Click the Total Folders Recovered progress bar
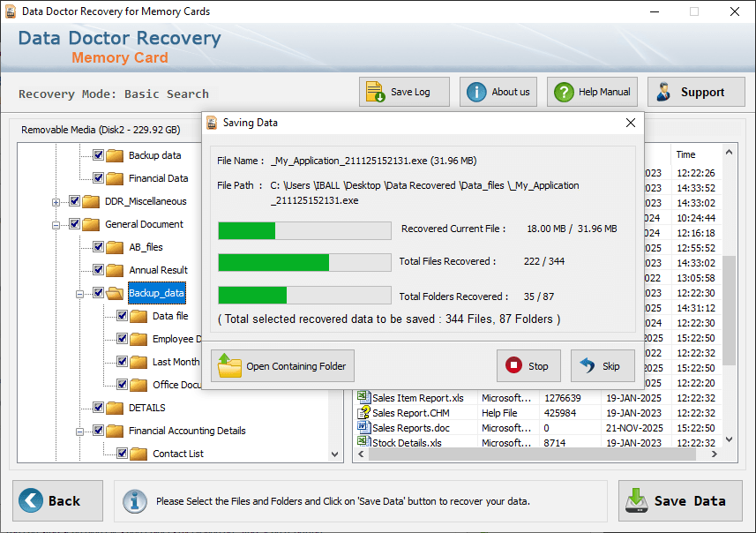The image size is (756, 533). pyautogui.click(x=304, y=296)
